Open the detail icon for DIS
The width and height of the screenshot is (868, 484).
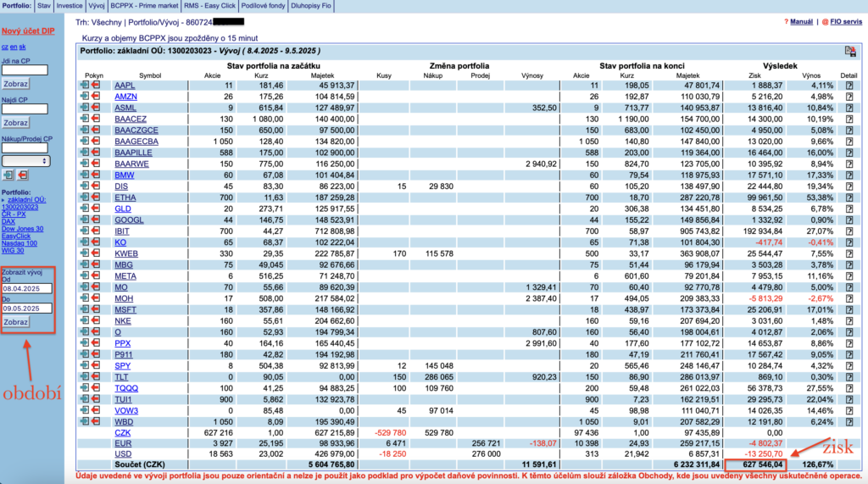[x=849, y=186]
